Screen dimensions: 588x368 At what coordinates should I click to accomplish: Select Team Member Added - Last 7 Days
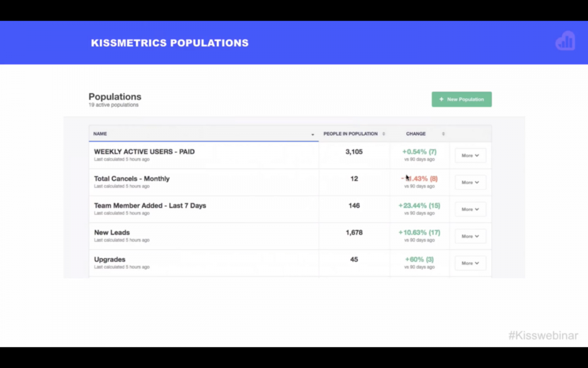click(150, 206)
